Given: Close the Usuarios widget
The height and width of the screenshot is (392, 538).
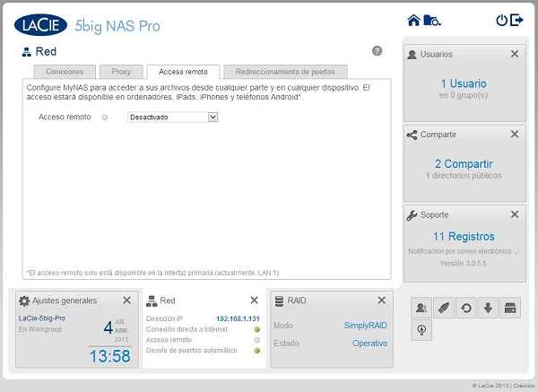Looking at the screenshot, I should 515,54.
